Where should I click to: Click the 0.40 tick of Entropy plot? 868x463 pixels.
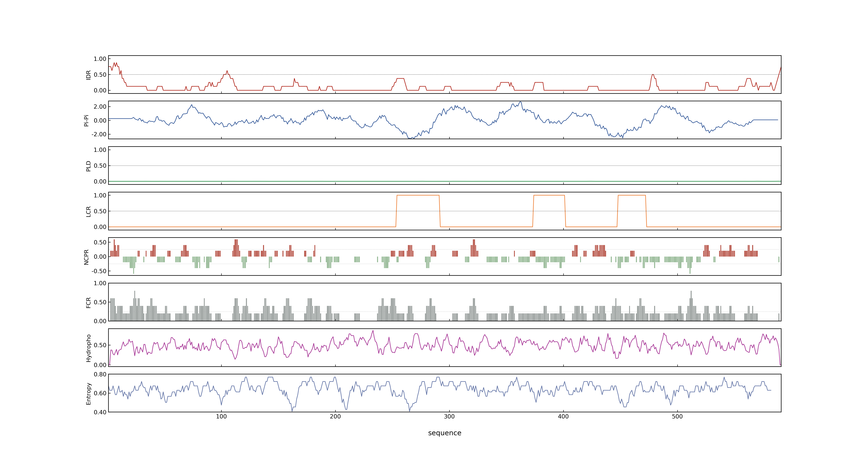[x=100, y=412]
